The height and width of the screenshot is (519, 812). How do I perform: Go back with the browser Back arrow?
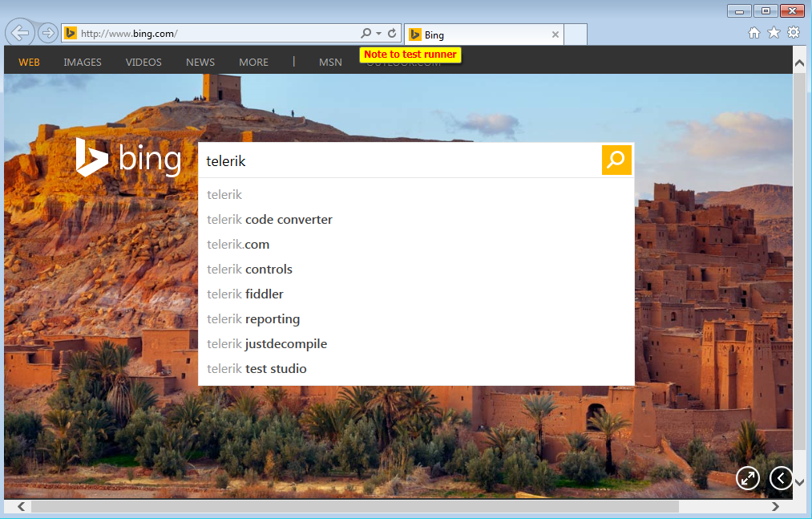[20, 33]
